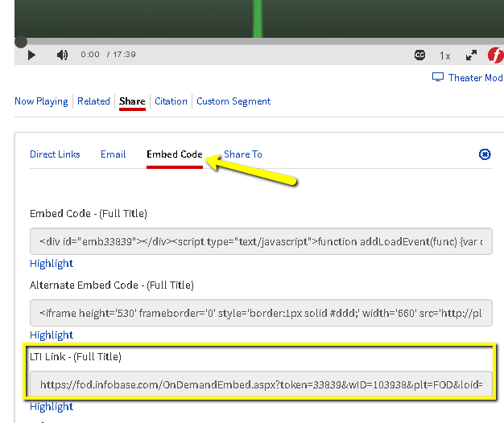Click 'Alternate Embed Code - (Full Title)' label
The width and height of the screenshot is (504, 423).
coord(112,285)
